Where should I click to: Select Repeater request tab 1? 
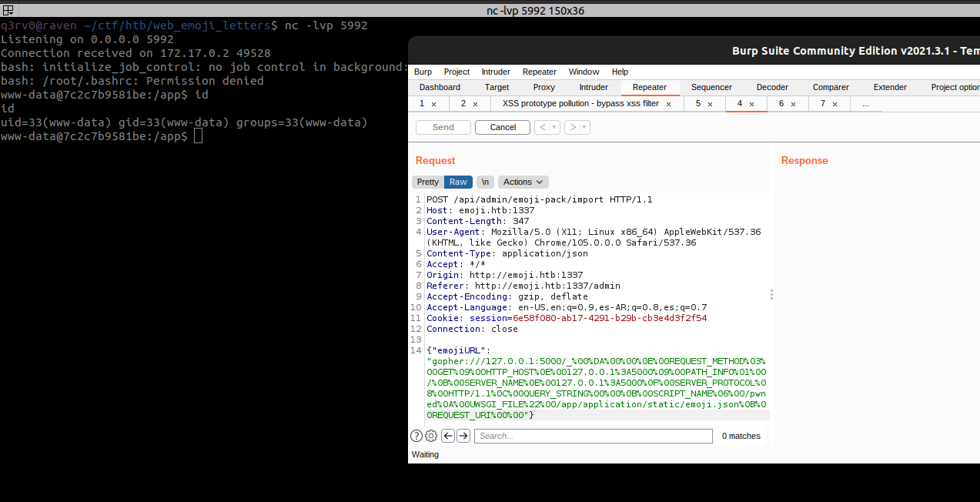[x=422, y=104]
